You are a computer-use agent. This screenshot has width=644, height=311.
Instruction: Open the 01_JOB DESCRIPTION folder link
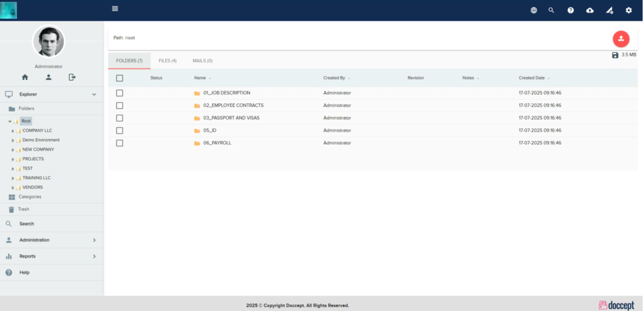click(x=226, y=93)
